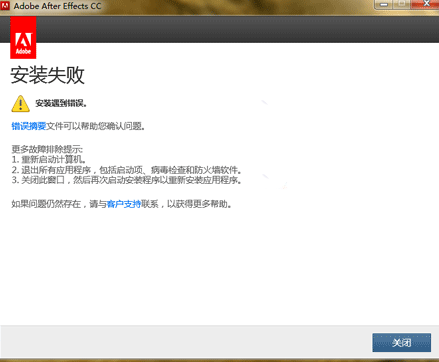The image size is (439, 362).
Task: Minimize the After Effects installer window
Action: coord(384,5)
